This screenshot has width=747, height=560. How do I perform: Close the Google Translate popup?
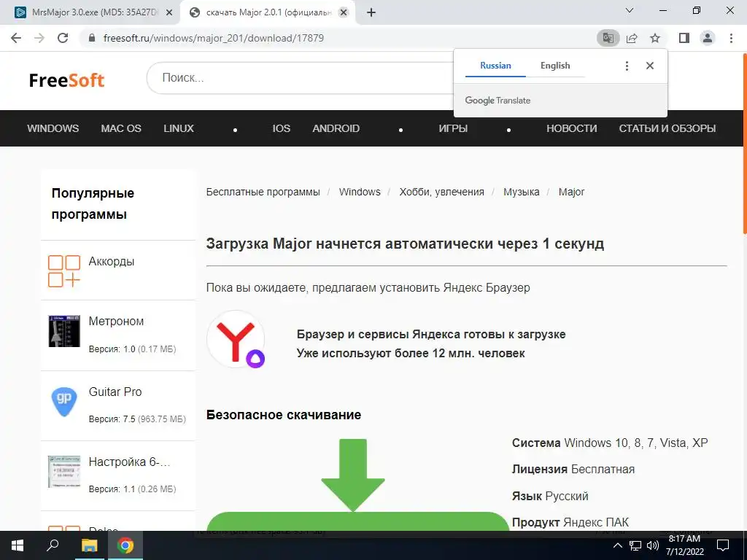[650, 66]
